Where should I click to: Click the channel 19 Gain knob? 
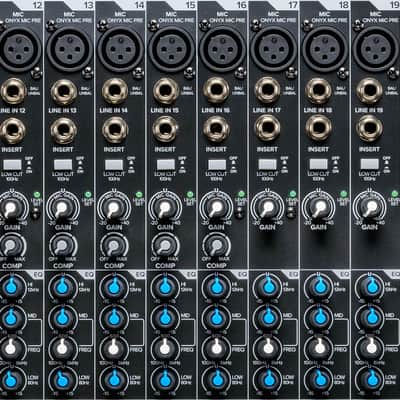370,209
